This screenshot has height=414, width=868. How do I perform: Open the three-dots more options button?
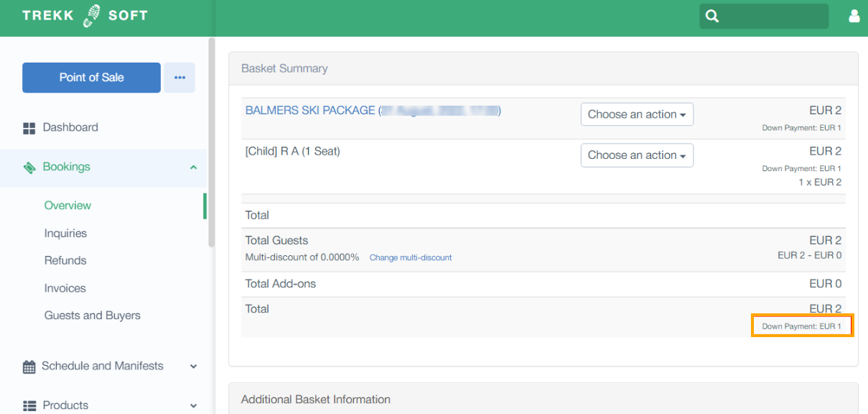click(x=179, y=78)
